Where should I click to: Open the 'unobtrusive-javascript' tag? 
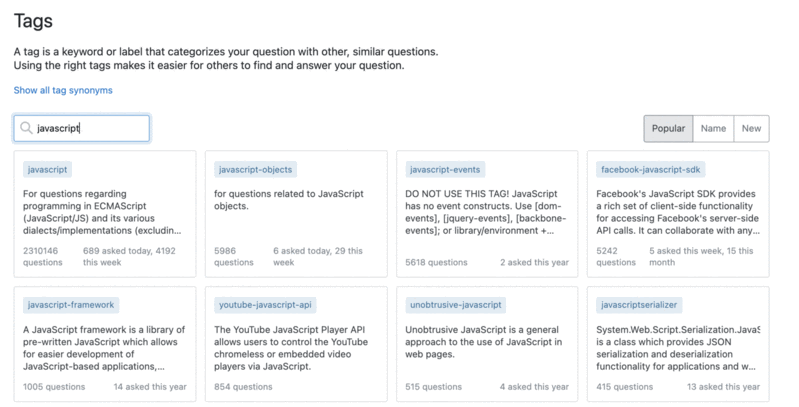[x=455, y=305]
